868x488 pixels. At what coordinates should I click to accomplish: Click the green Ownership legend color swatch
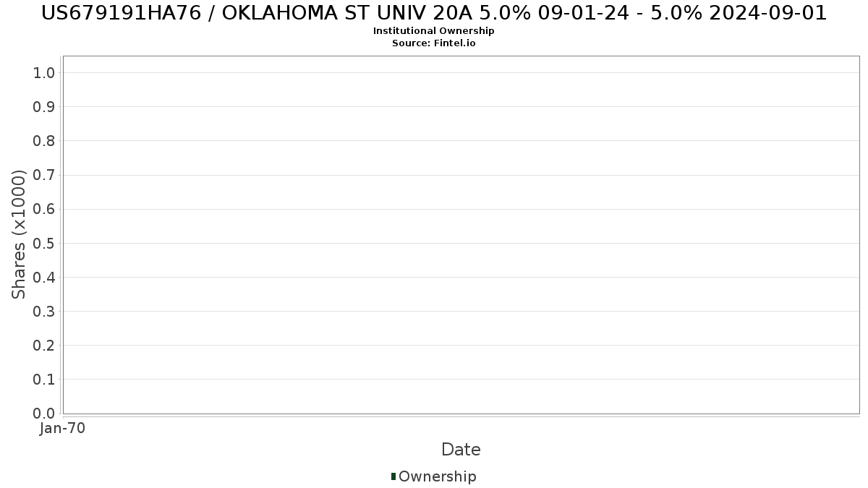[x=393, y=476]
